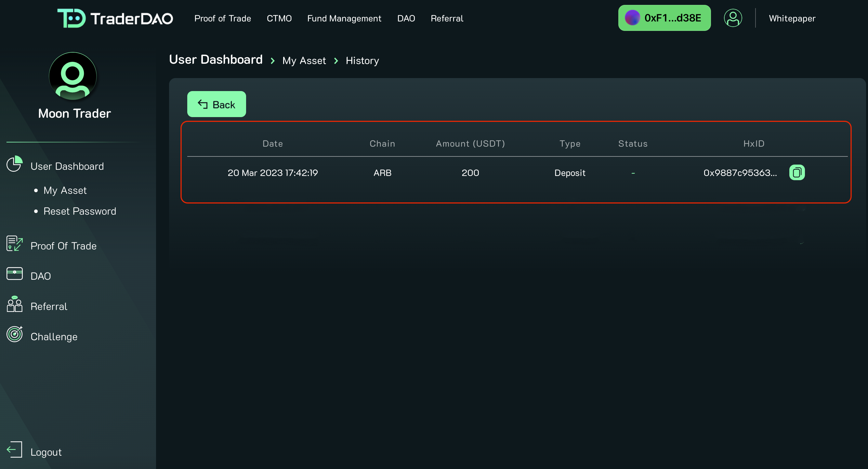Click the truncated HxID 0x9887c95363... text
868x469 pixels.
(740, 173)
